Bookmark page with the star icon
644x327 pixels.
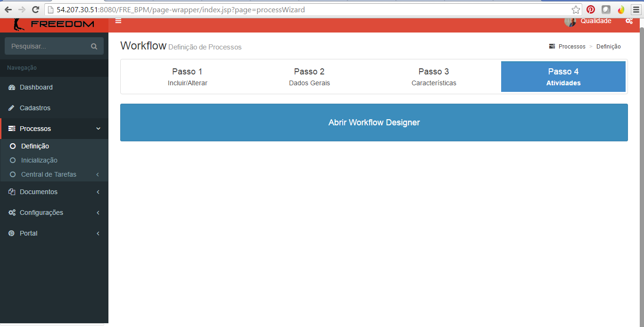(x=576, y=9)
